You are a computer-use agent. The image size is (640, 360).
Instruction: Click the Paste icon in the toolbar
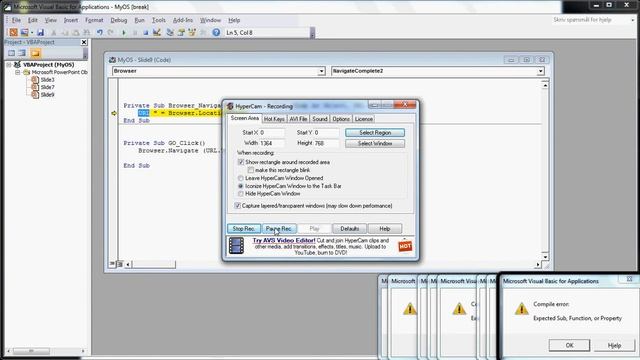click(x=76, y=32)
